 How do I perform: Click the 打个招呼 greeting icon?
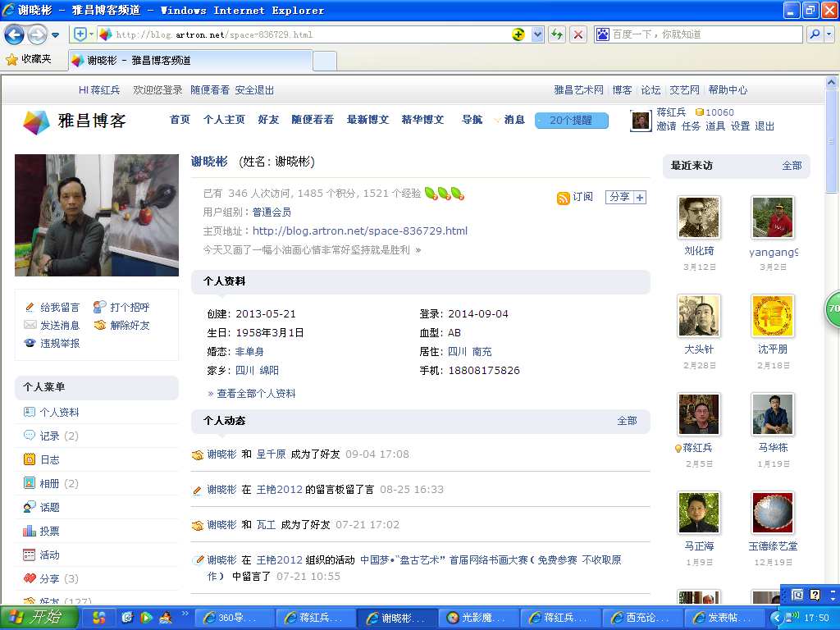(x=100, y=308)
